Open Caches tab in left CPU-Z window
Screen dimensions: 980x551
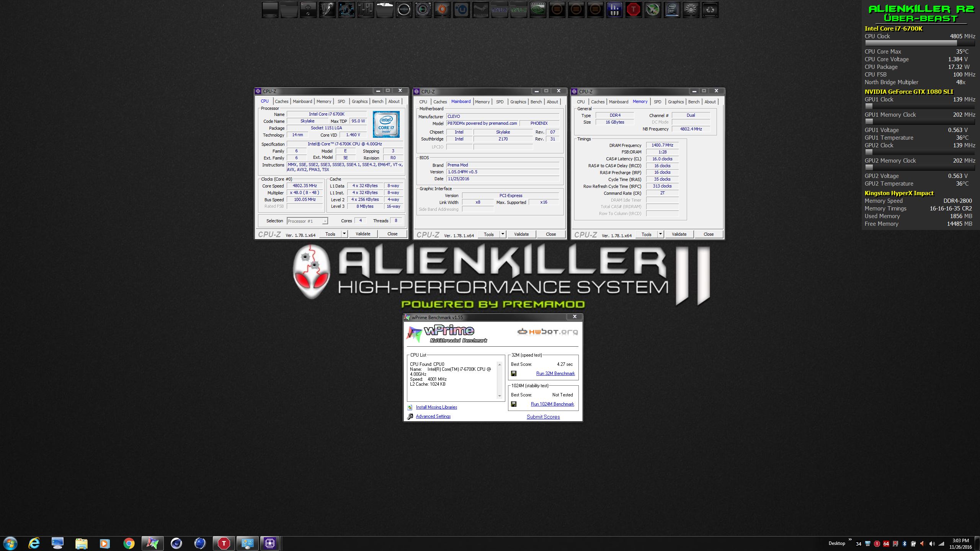[x=281, y=101]
